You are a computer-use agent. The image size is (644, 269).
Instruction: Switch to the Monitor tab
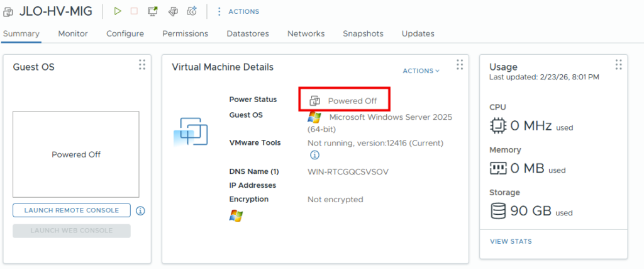[73, 33]
